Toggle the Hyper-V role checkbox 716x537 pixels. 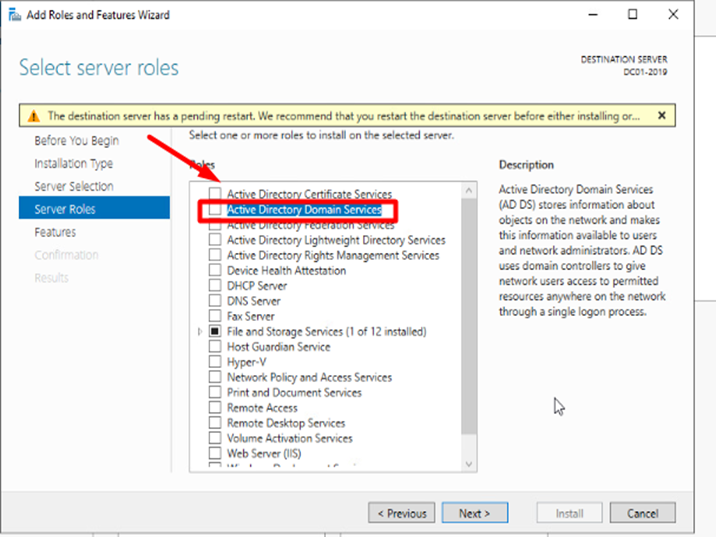pos(215,362)
